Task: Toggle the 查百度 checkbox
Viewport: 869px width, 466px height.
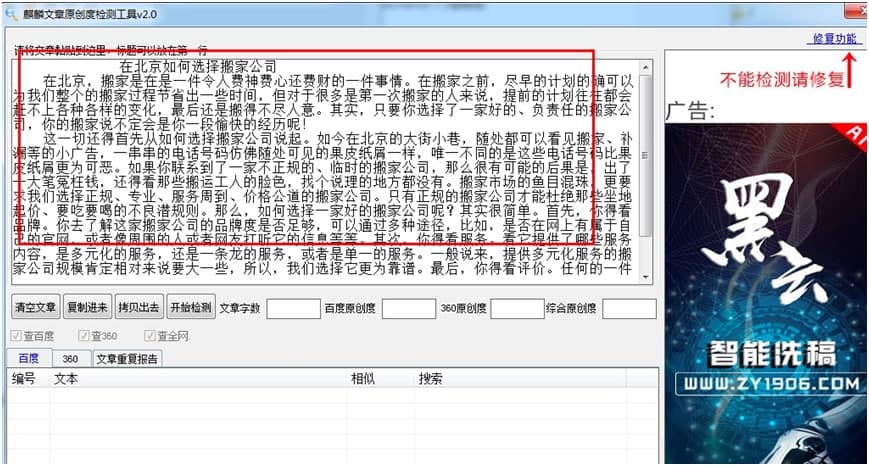Action: point(16,336)
